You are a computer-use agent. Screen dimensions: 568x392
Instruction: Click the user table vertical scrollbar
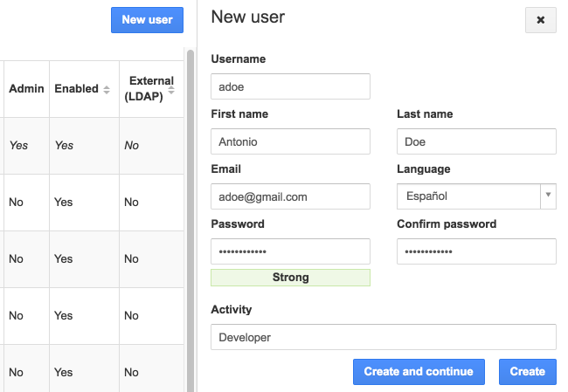[x=190, y=218]
